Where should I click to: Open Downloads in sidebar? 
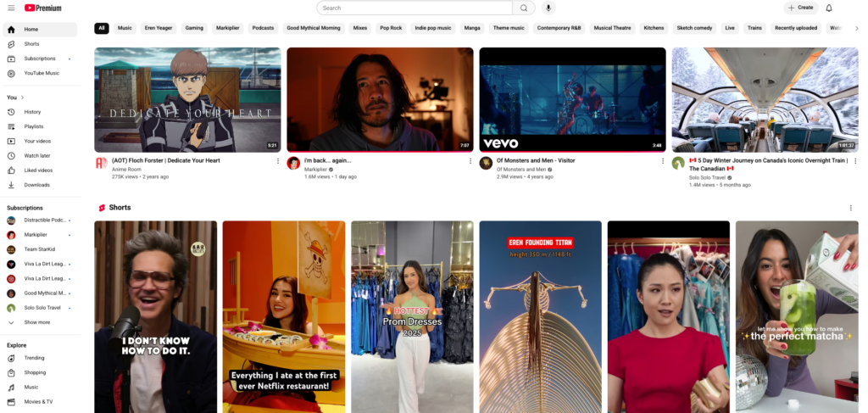click(40, 185)
